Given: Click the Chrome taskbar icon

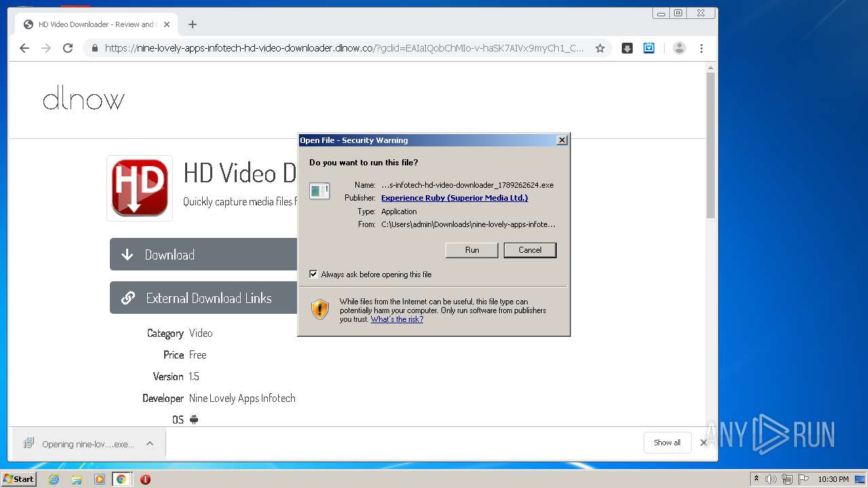Looking at the screenshot, I should pyautogui.click(x=121, y=479).
